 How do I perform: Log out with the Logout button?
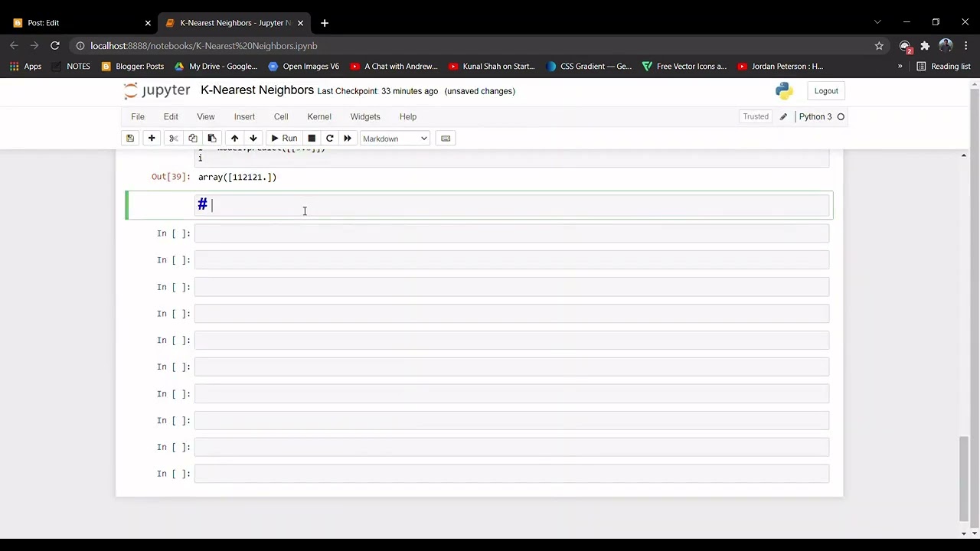(826, 91)
